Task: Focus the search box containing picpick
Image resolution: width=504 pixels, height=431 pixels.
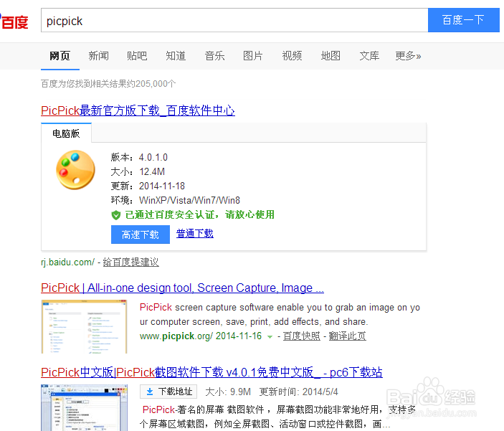Action: pyautogui.click(x=234, y=20)
